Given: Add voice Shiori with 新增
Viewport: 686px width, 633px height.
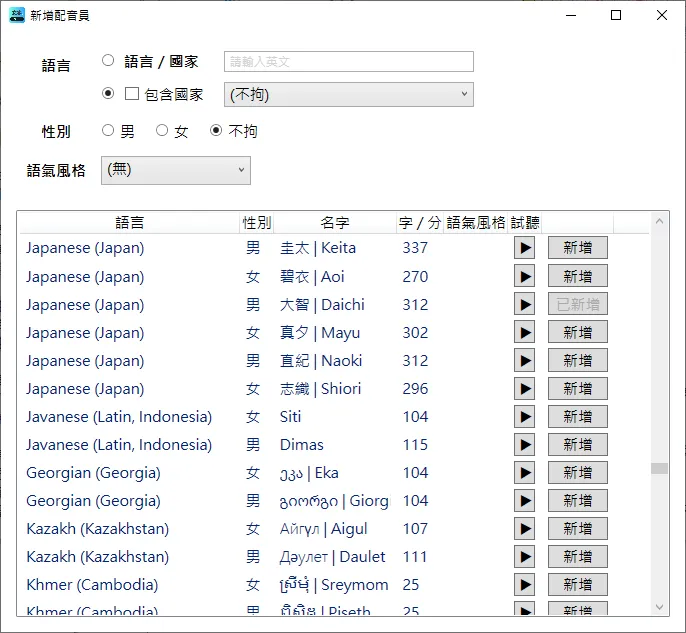Looking at the screenshot, I should tap(578, 388).
